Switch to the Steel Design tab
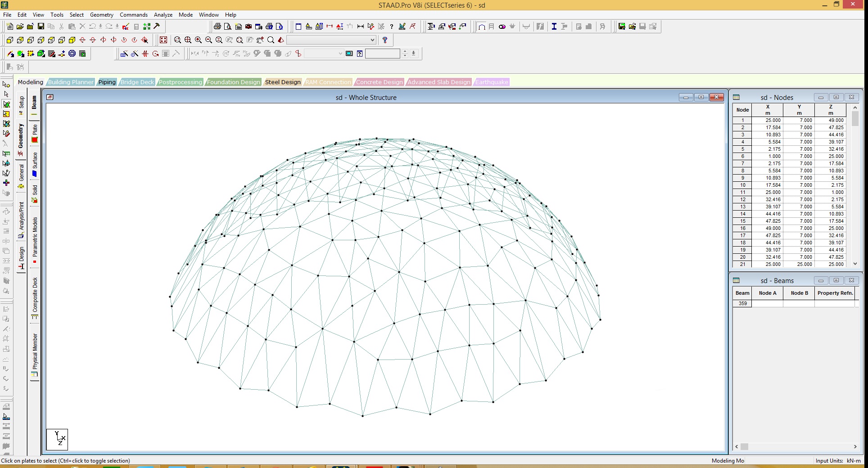Screen dimensions: 868x468 point(282,82)
